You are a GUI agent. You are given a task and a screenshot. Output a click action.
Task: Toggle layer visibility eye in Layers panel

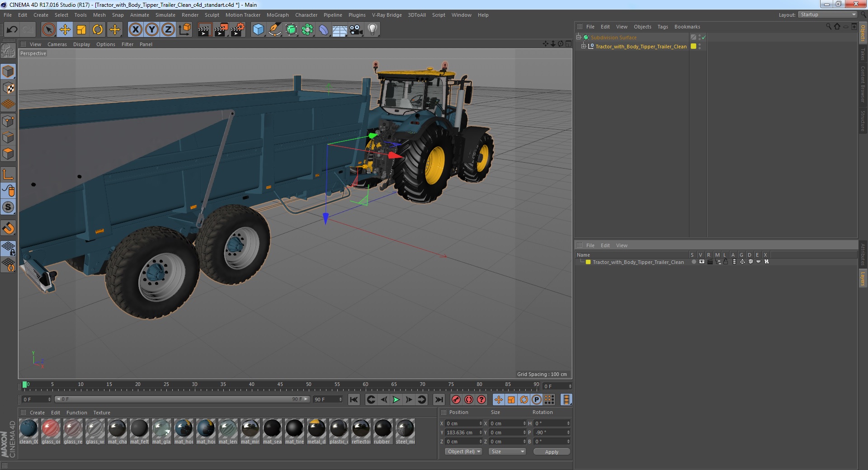702,262
